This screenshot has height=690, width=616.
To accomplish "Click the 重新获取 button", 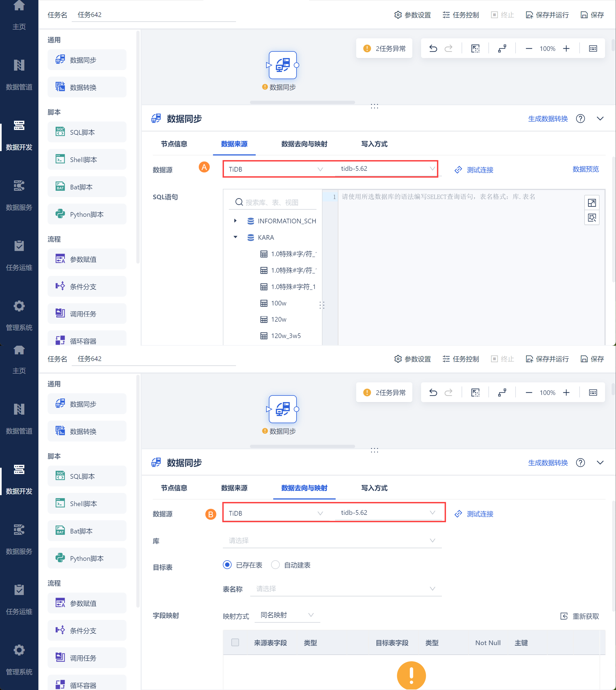I will [x=580, y=616].
